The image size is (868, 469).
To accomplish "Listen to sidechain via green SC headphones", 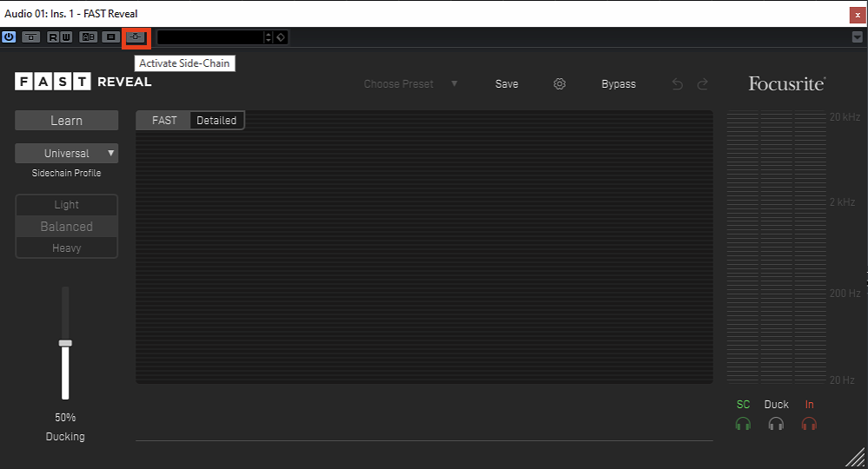I will point(743,424).
